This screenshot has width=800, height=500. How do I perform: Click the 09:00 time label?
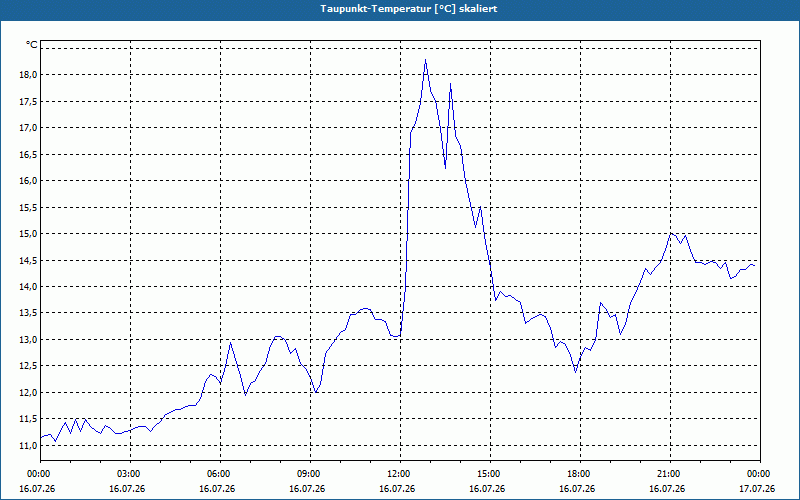310,474
